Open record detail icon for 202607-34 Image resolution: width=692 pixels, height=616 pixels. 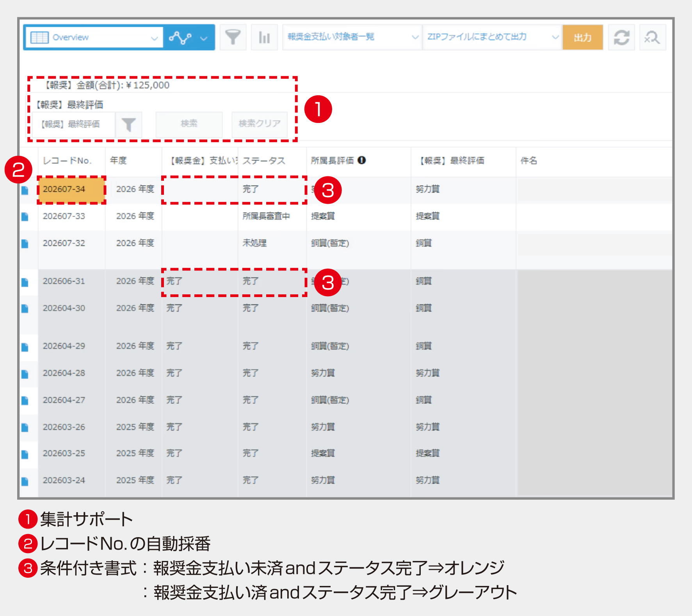coord(25,190)
